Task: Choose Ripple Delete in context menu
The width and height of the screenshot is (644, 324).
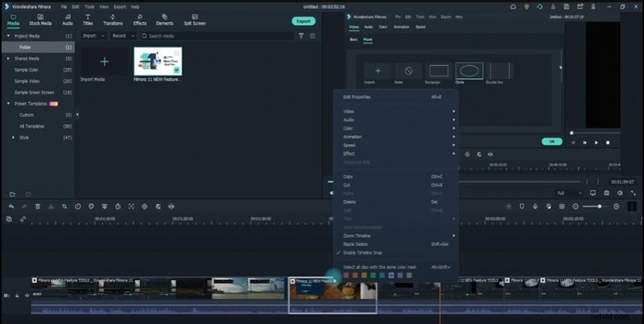Action: click(395, 244)
